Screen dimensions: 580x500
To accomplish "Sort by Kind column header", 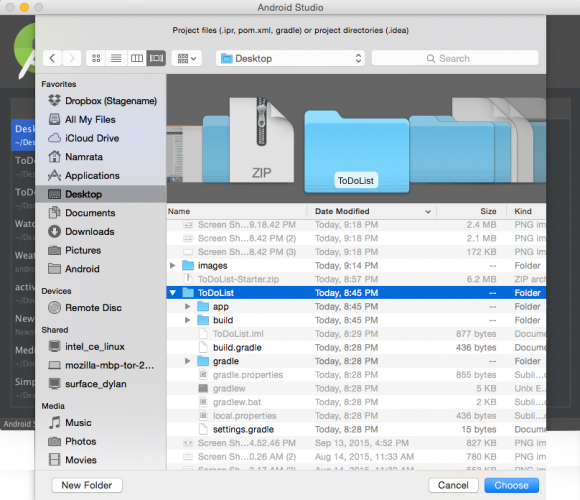I will tap(526, 211).
